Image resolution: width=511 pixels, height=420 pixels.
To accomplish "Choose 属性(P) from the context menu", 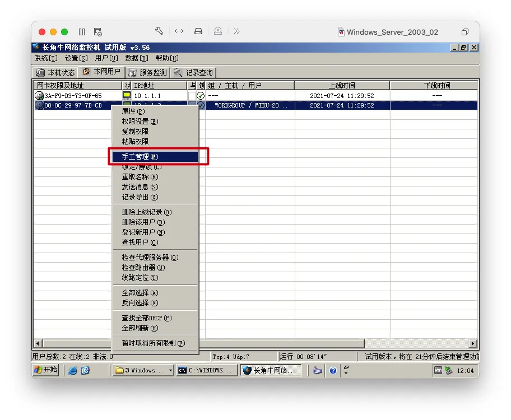I will (155, 111).
